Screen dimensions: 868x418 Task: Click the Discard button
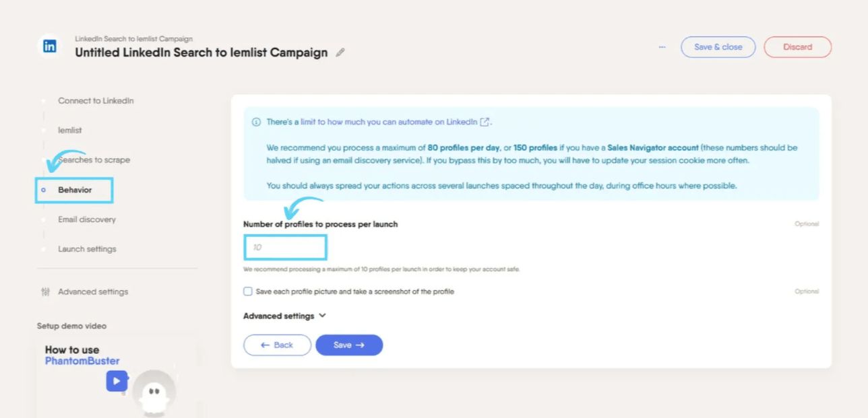[798, 47]
